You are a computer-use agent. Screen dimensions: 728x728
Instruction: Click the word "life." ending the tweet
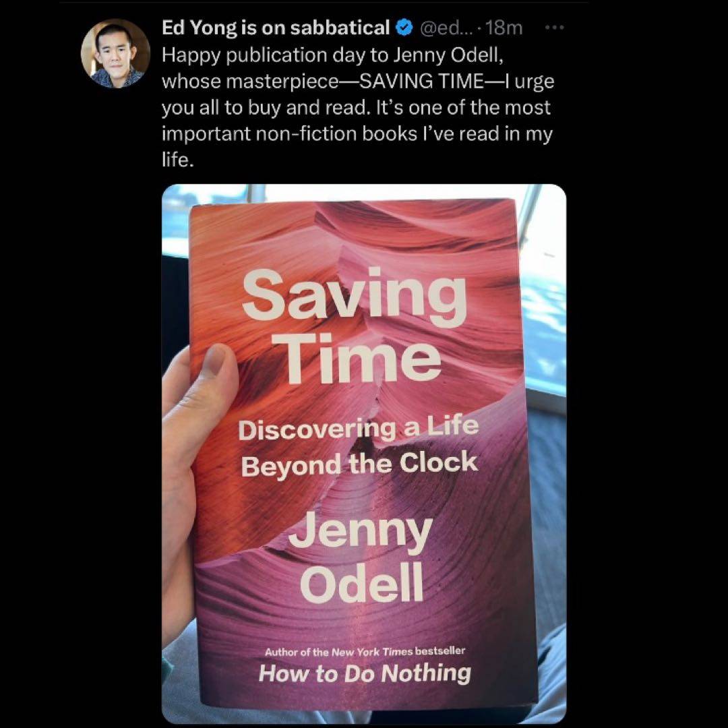(177, 160)
